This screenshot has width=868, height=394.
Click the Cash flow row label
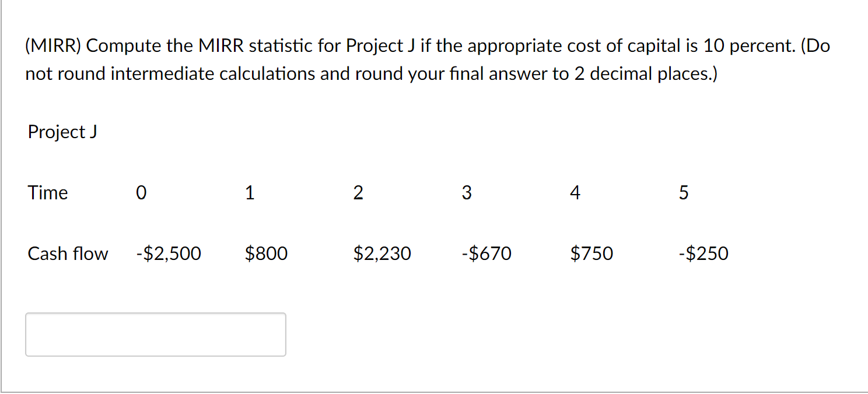(68, 254)
